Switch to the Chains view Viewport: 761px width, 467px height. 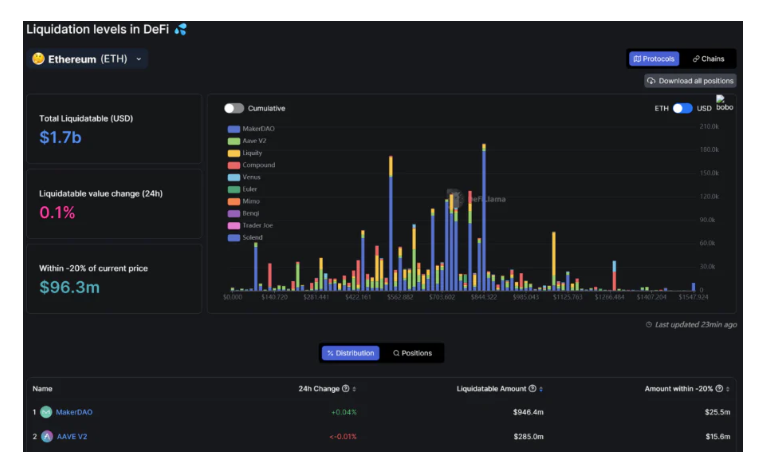coord(708,59)
